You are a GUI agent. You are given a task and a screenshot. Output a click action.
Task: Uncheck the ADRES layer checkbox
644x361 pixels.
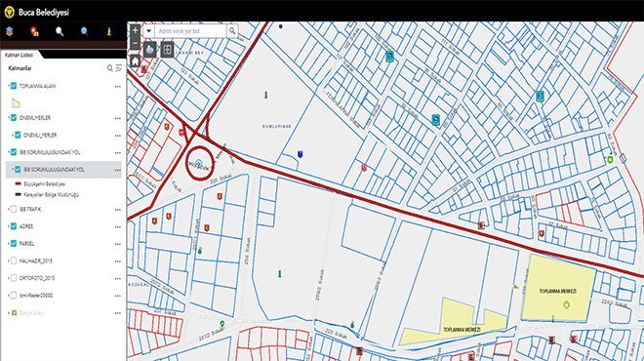[x=14, y=226]
